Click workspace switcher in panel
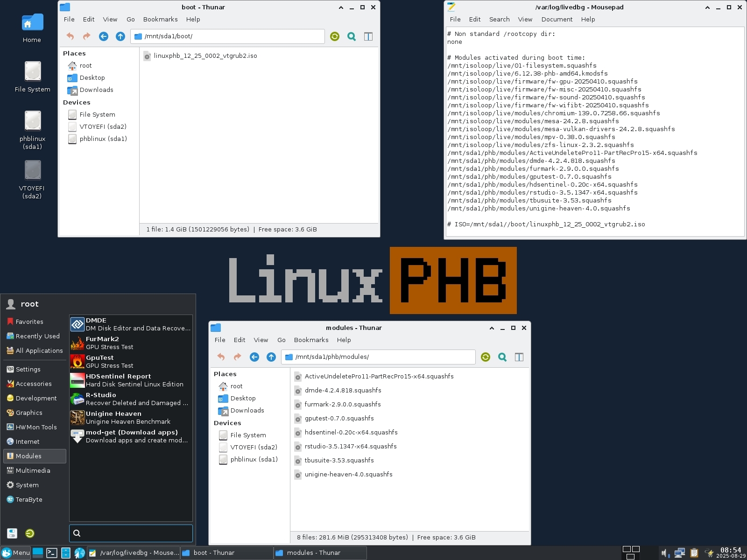 coord(631,553)
